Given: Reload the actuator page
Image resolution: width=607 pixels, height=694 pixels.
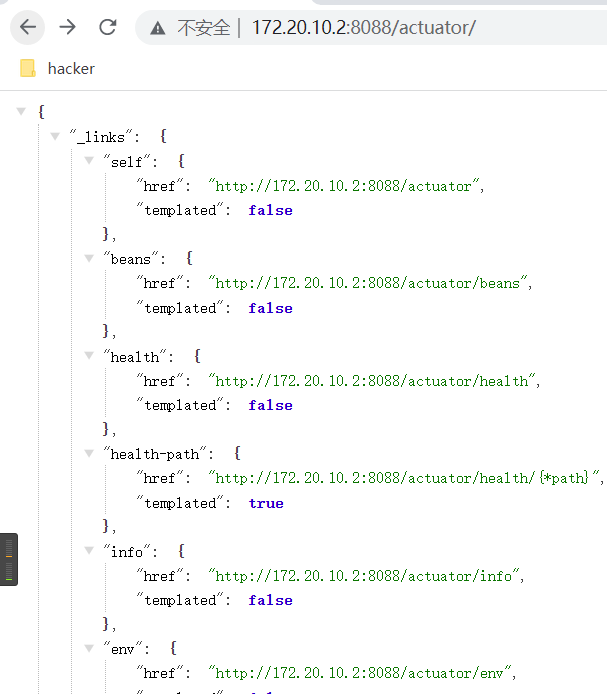Looking at the screenshot, I should (x=108, y=27).
